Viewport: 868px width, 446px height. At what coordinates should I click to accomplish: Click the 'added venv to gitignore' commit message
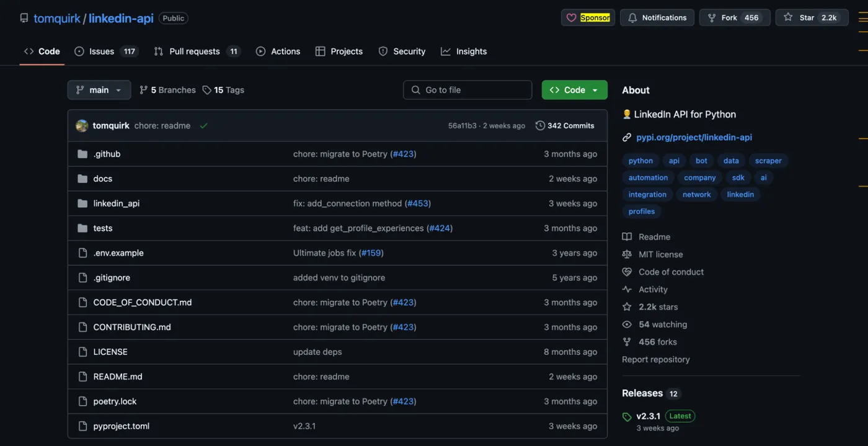339,278
